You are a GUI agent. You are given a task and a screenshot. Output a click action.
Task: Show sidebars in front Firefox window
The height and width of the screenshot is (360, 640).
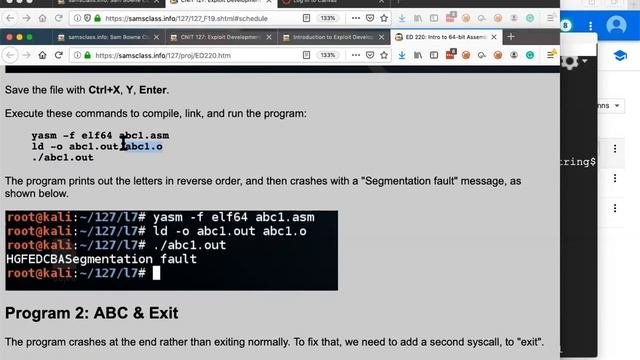434,55
